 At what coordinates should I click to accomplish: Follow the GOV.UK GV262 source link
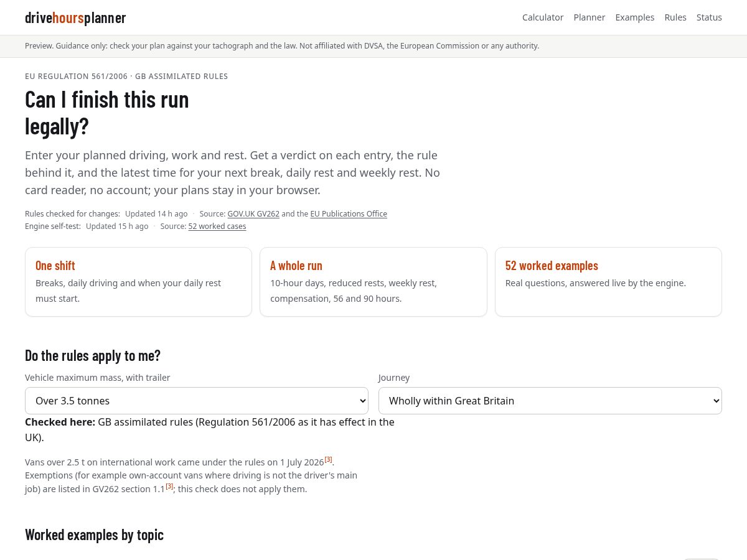coord(253,214)
